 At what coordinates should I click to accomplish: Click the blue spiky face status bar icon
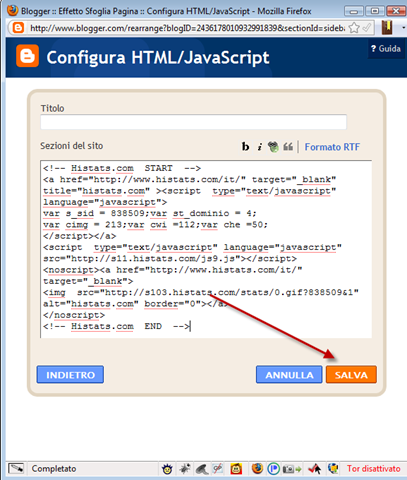tap(167, 469)
